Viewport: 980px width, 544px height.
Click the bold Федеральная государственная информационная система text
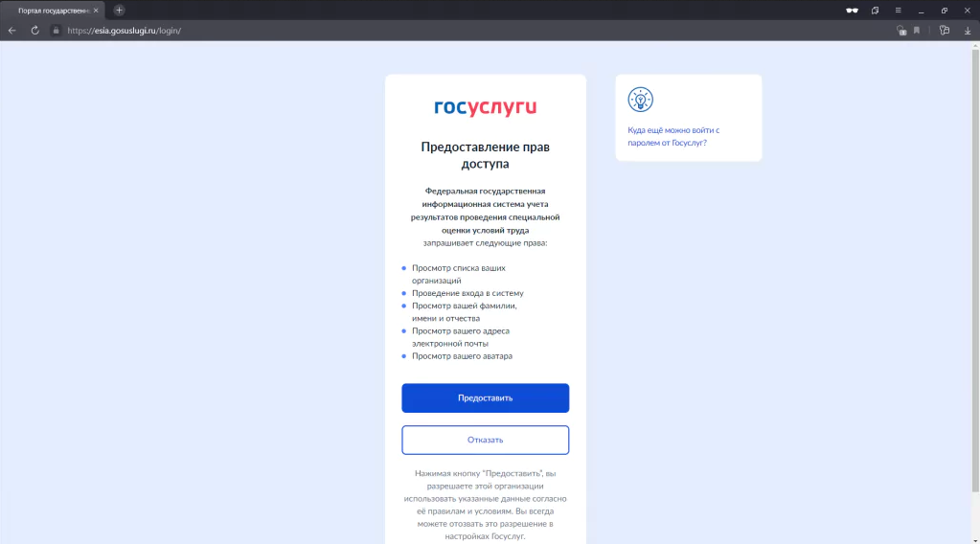486,211
